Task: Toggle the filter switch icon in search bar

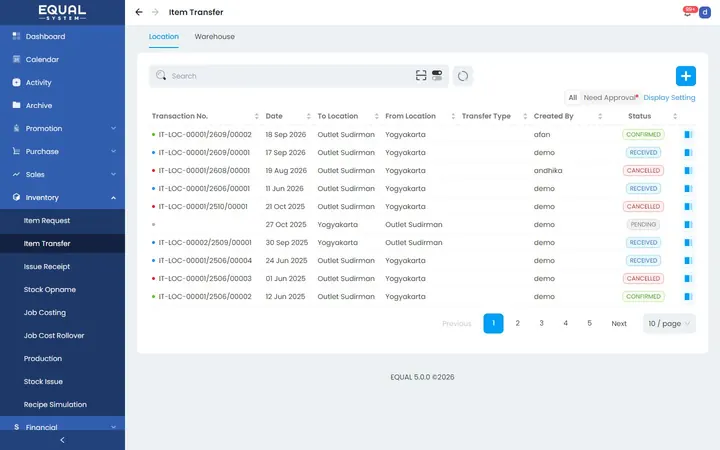Action: coord(437,75)
